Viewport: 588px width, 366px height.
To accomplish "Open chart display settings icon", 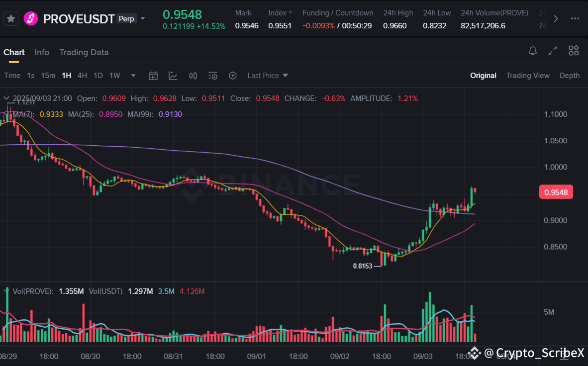I will pyautogui.click(x=212, y=76).
